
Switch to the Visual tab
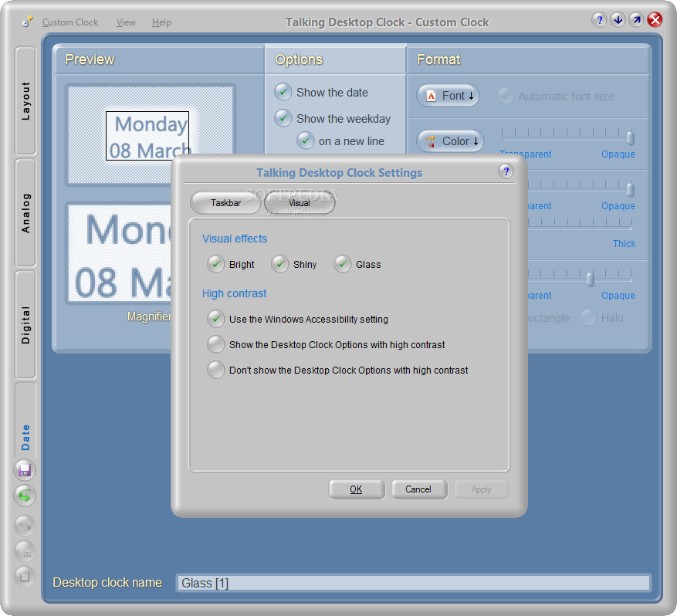pos(300,203)
